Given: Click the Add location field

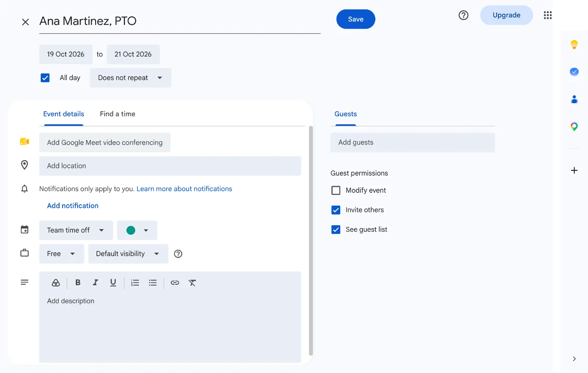Looking at the screenshot, I should (170, 166).
